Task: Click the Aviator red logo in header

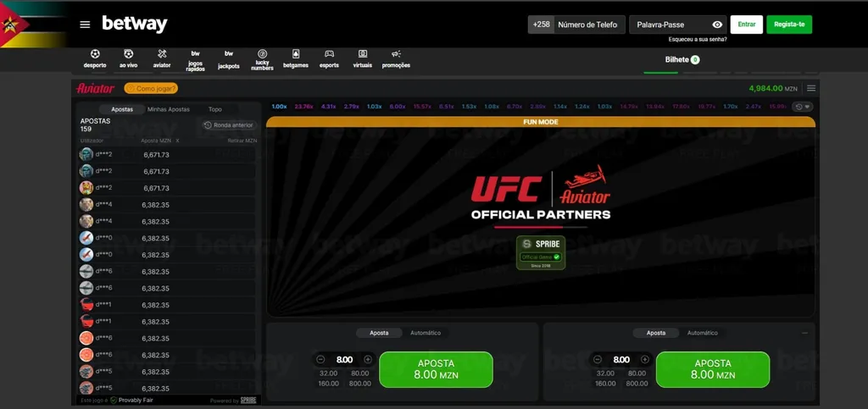Action: click(x=95, y=88)
